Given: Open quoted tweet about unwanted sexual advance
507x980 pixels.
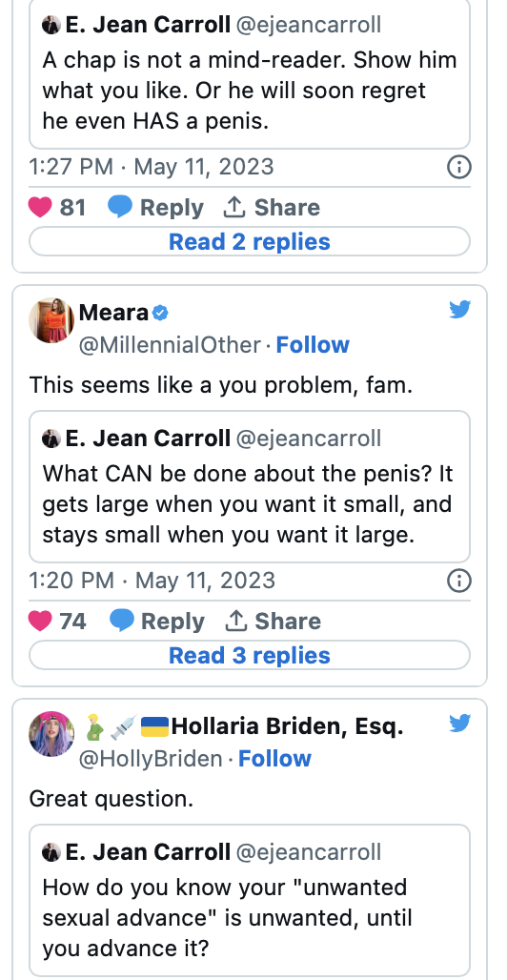Looking at the screenshot, I should point(250,902).
